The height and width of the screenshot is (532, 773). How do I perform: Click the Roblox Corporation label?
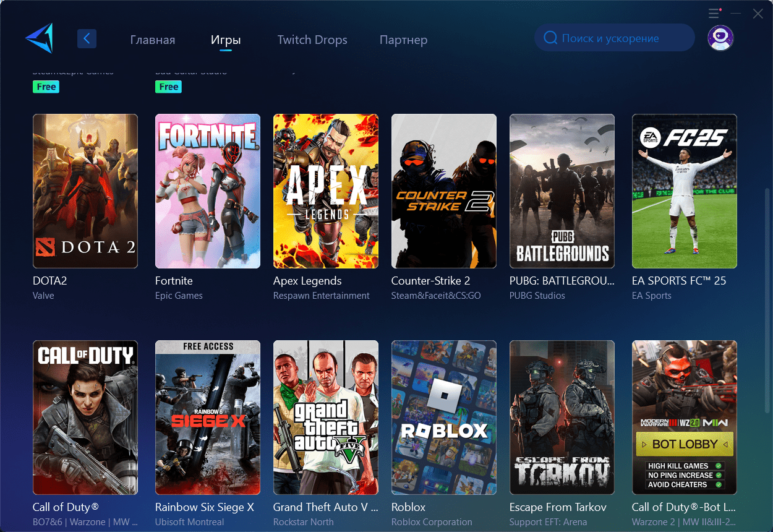[x=432, y=522]
